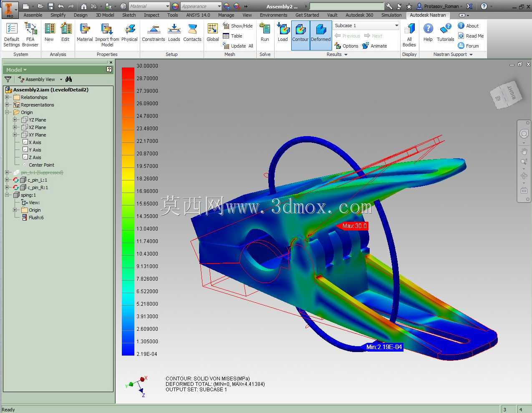Open the Environments tab
Viewport: 532px width, 413px height.
pos(273,15)
